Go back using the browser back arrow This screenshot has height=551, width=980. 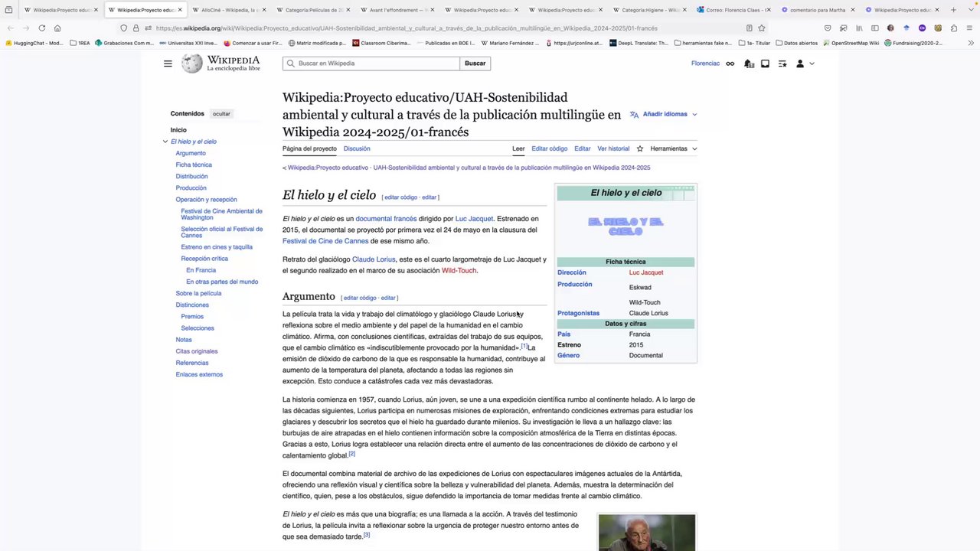tap(10, 28)
